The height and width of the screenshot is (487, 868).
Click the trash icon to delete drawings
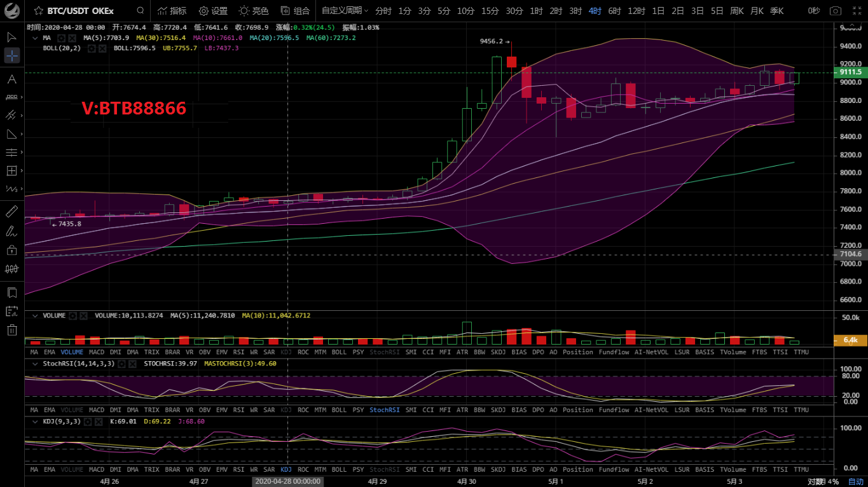click(x=12, y=329)
